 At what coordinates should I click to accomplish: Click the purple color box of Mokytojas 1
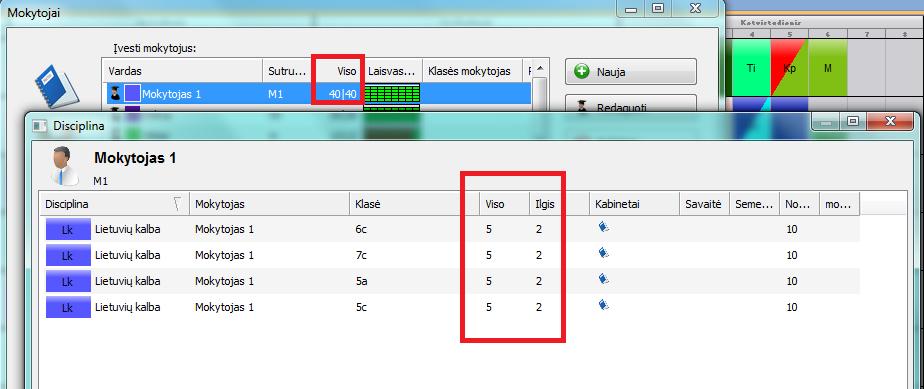(132, 93)
